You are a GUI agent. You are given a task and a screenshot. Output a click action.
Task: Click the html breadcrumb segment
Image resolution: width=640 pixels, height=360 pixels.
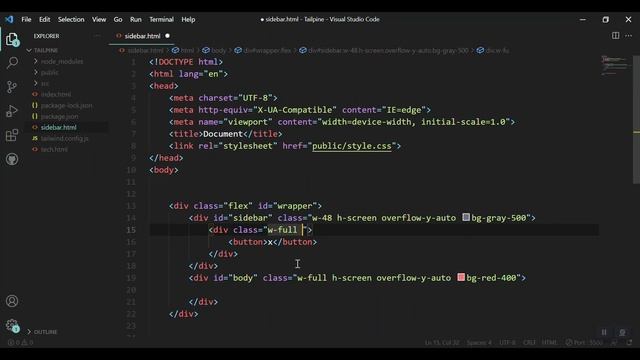point(187,51)
